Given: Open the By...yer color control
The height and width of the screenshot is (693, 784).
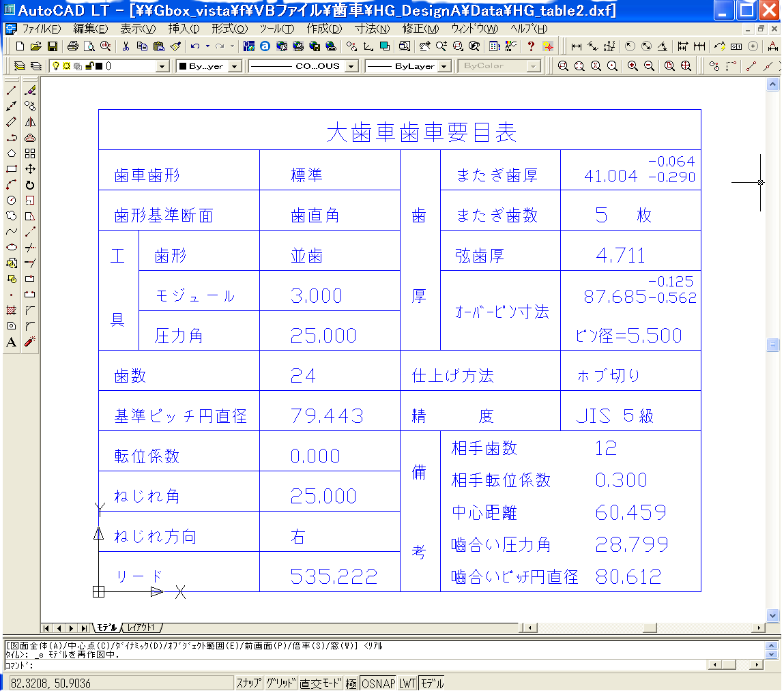Looking at the screenshot, I should pyautogui.click(x=234, y=66).
